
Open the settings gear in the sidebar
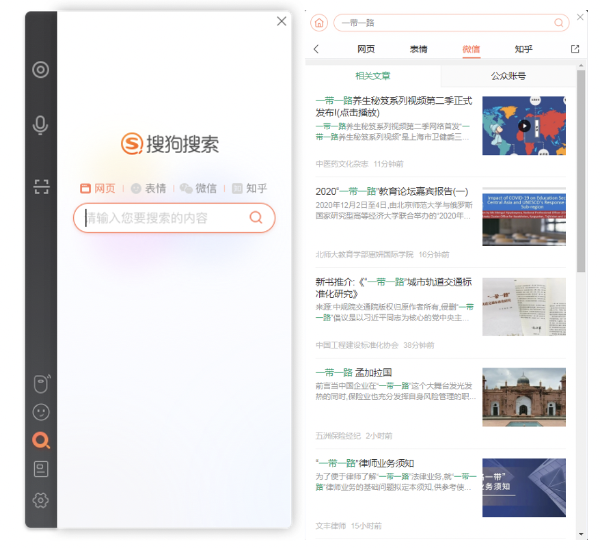[41, 500]
